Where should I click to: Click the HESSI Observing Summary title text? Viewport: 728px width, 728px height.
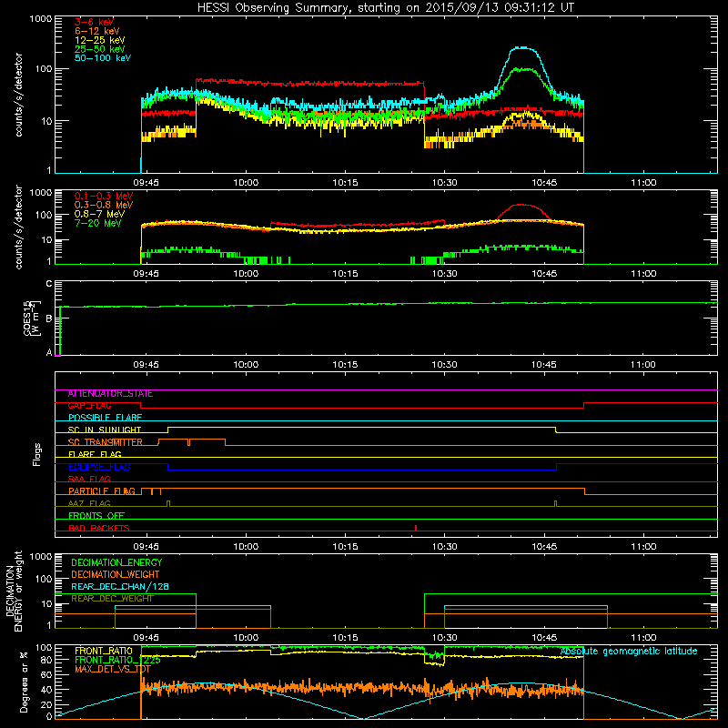click(x=385, y=8)
